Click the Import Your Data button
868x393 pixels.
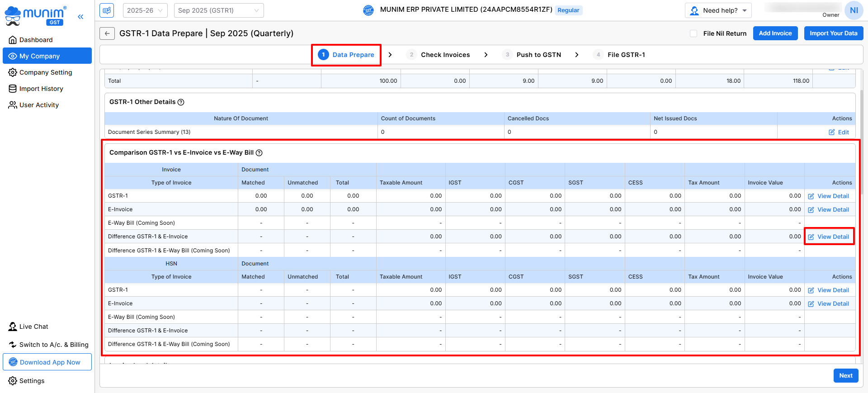pos(833,33)
